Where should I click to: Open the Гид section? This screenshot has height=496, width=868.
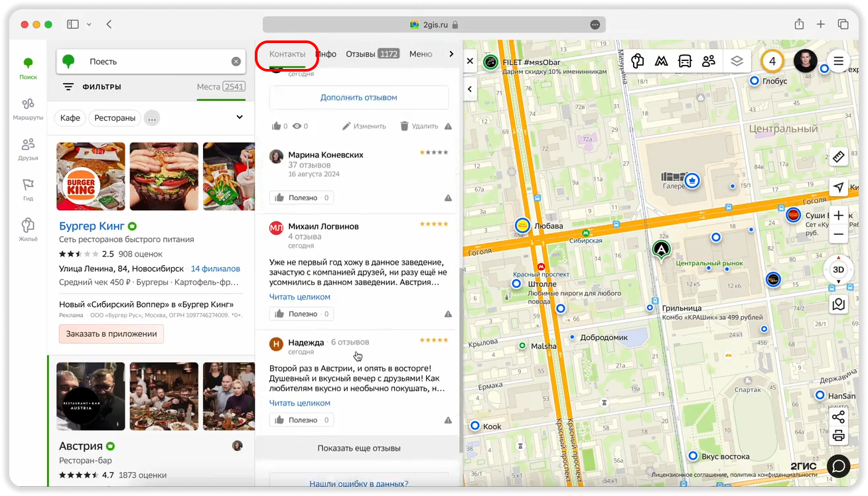tap(28, 190)
